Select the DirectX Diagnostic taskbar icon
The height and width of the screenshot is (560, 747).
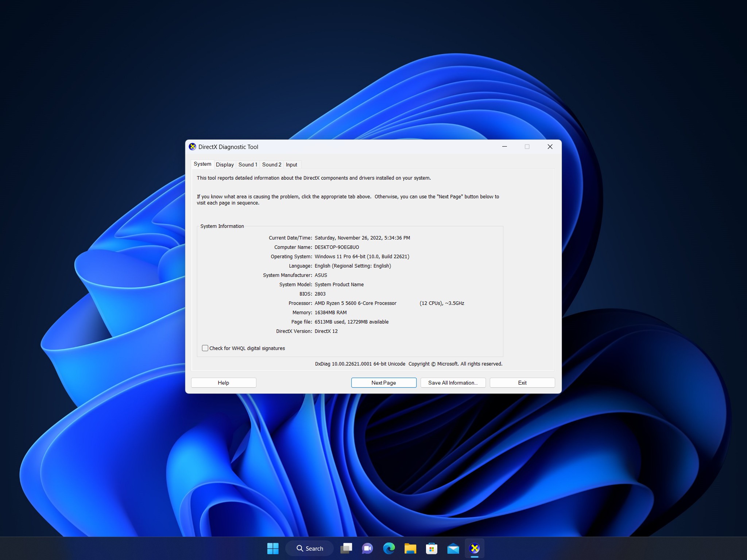click(475, 548)
